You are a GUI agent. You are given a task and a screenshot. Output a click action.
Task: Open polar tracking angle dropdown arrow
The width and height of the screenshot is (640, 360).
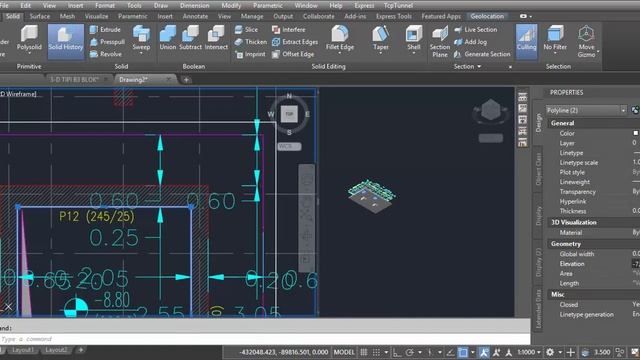click(420, 352)
